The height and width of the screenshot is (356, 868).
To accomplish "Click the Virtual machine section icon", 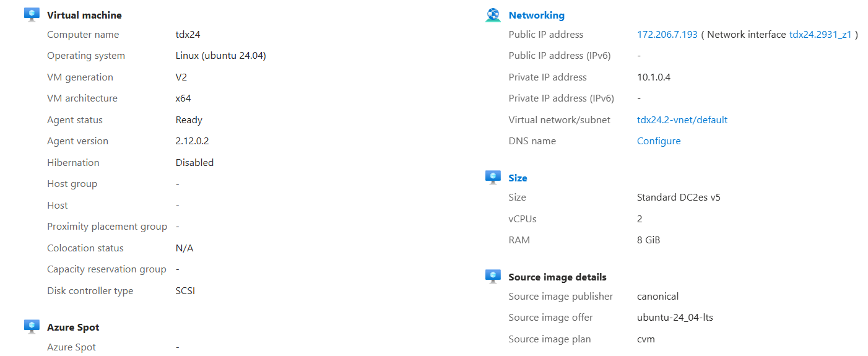I will 32,14.
